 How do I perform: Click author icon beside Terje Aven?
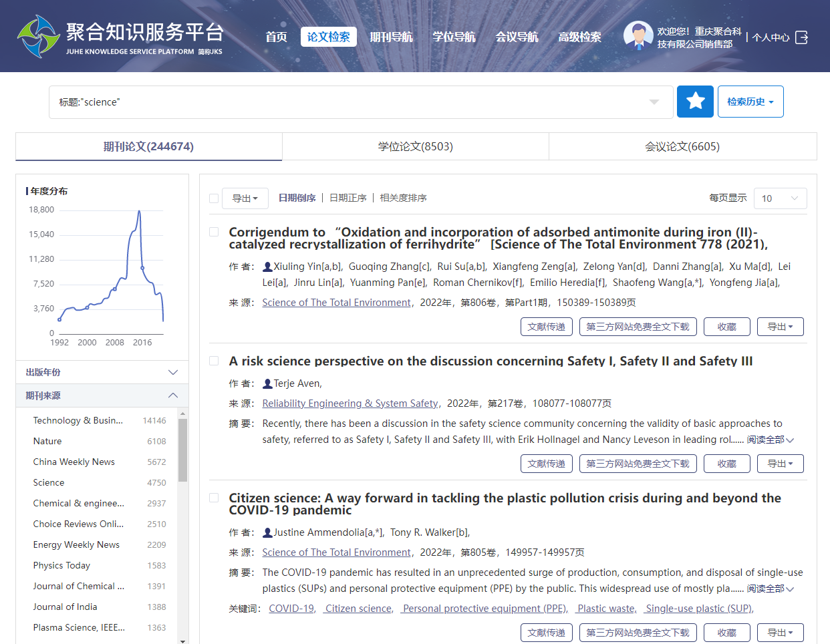click(267, 383)
